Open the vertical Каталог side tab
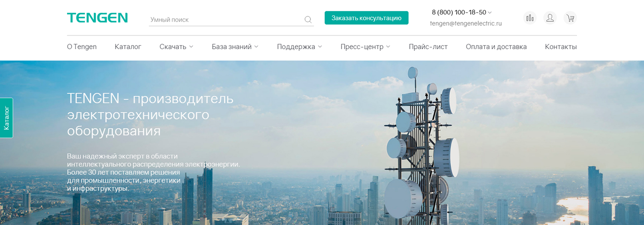The image size is (644, 225). click(6, 118)
